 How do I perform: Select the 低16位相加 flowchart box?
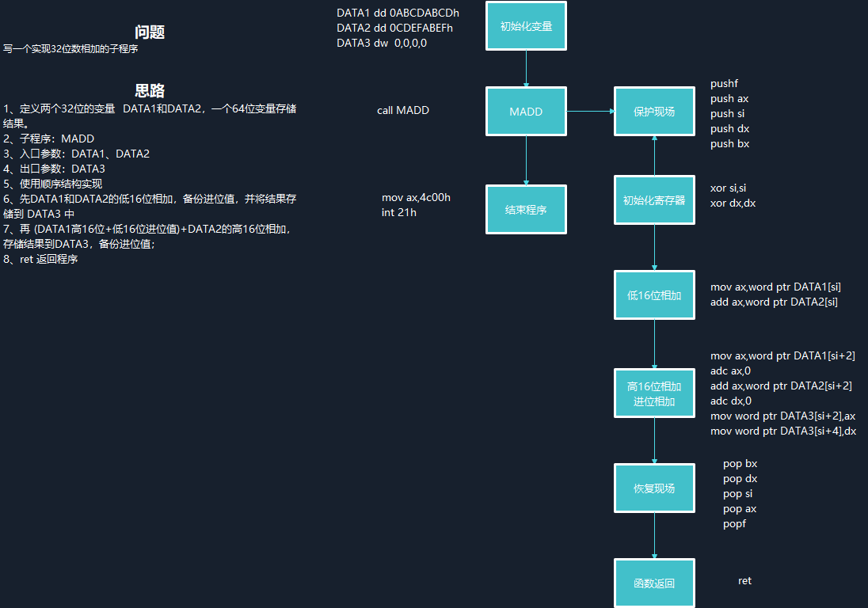click(654, 294)
